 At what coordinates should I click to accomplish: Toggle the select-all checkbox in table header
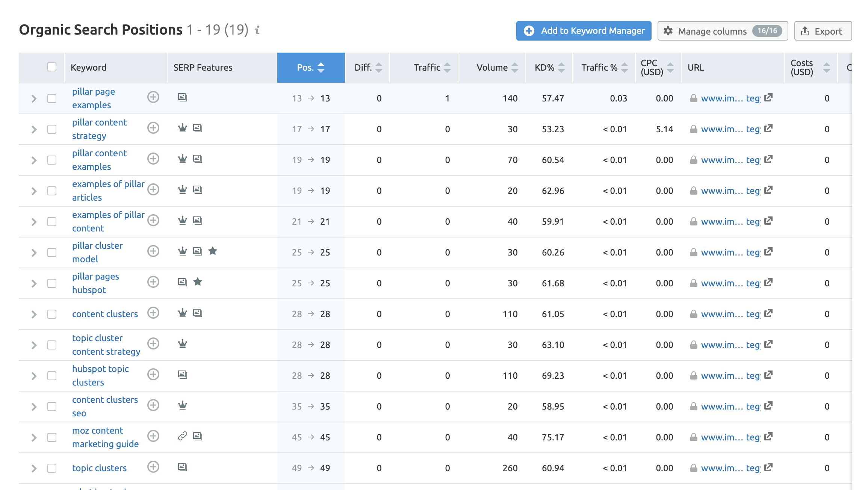[x=52, y=67]
